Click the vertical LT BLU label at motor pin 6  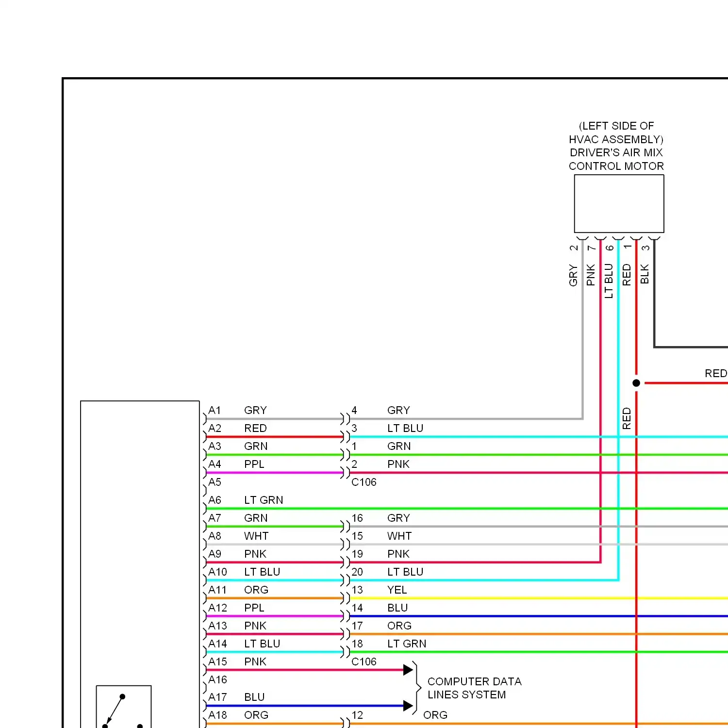(609, 281)
